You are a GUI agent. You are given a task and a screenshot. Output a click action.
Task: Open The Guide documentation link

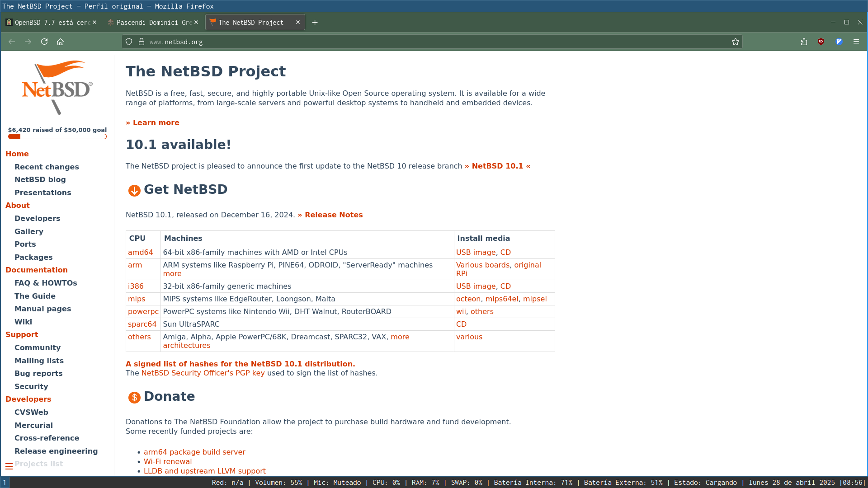coord(35,296)
